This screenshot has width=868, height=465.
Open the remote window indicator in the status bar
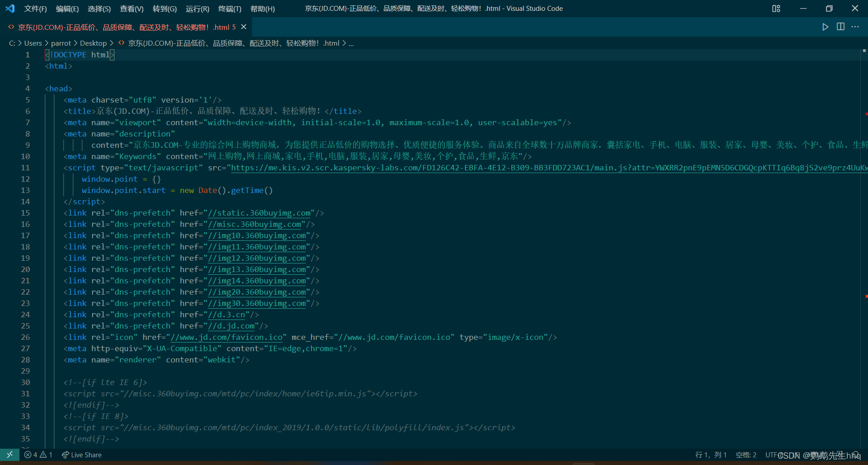point(9,455)
